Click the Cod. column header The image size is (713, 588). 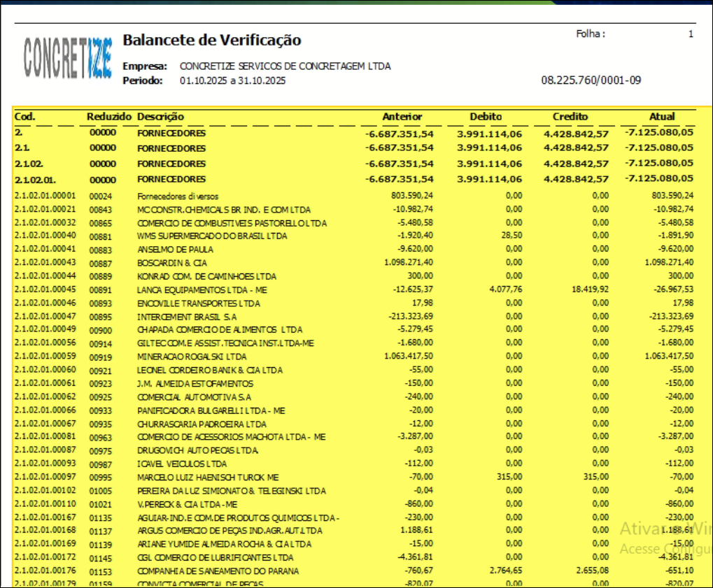pyautogui.click(x=25, y=117)
